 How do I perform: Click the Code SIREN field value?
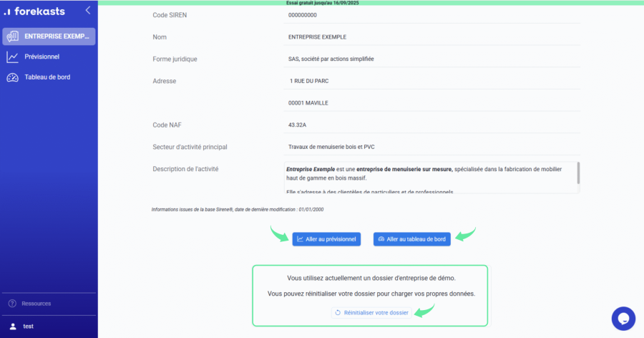tap(303, 15)
